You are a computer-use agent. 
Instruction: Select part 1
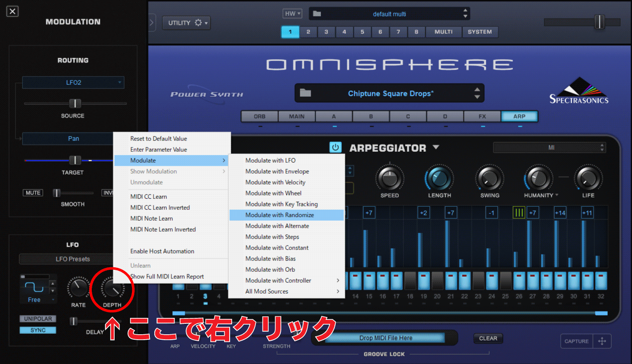(290, 32)
